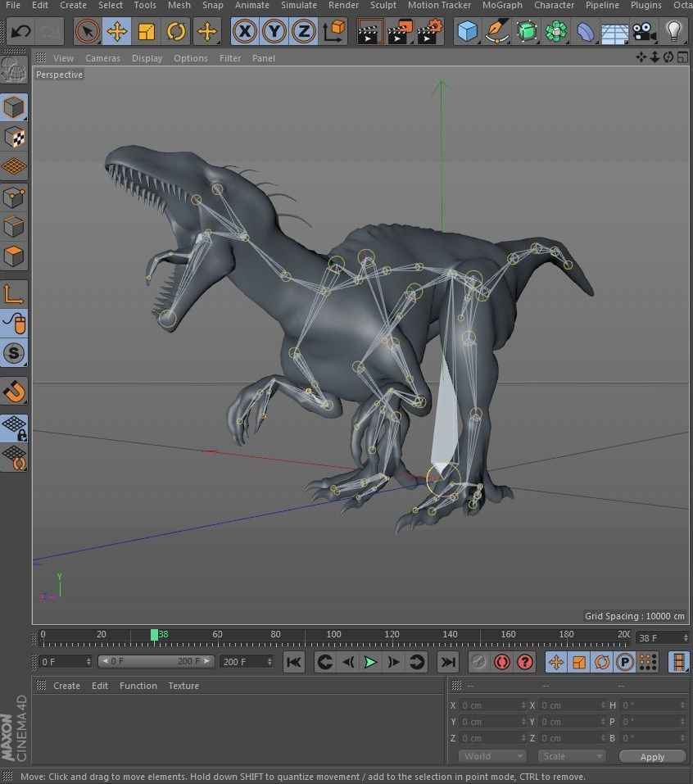Go to end of animation

coord(448,662)
